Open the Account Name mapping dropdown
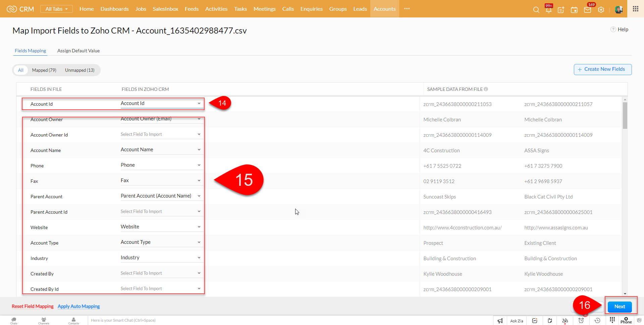The height and width of the screenshot is (325, 644). tap(162, 150)
